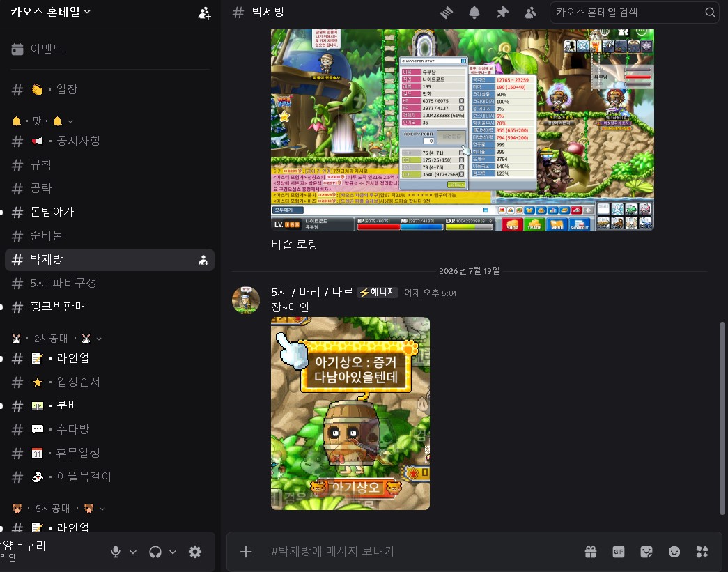This screenshot has height=572, width=728.
Task: Collapse the 5시공대 category
Action: 59,509
